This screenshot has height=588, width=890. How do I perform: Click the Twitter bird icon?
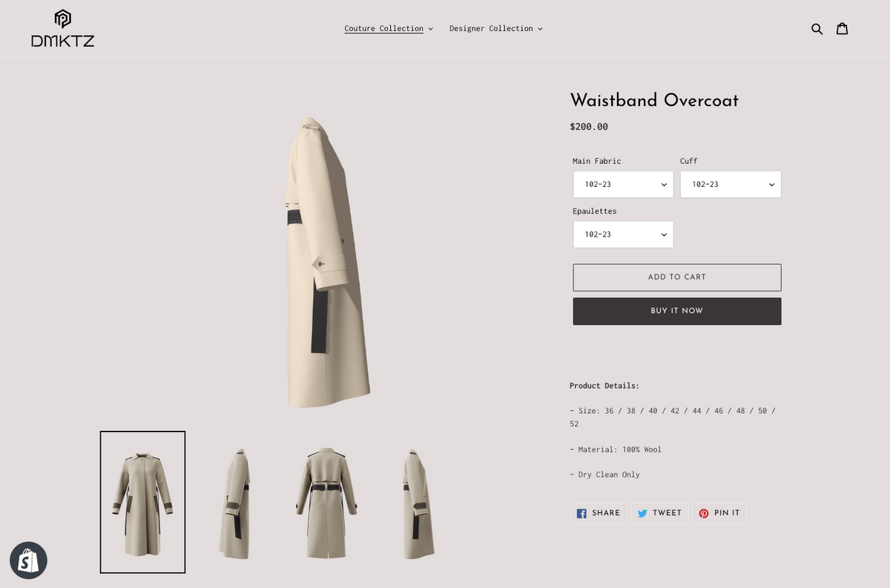pyautogui.click(x=642, y=513)
